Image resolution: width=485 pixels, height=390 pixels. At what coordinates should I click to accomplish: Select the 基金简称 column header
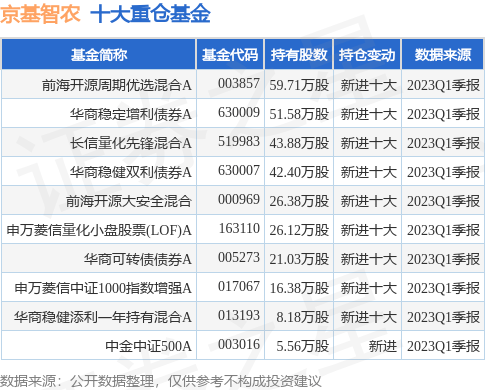(99, 55)
